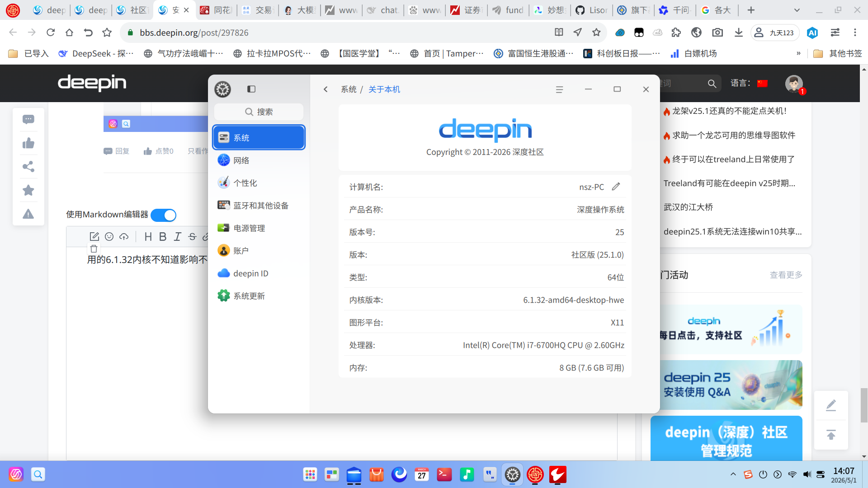Click the back-to-top arrow button
The width and height of the screenshot is (868, 488).
pyautogui.click(x=831, y=435)
